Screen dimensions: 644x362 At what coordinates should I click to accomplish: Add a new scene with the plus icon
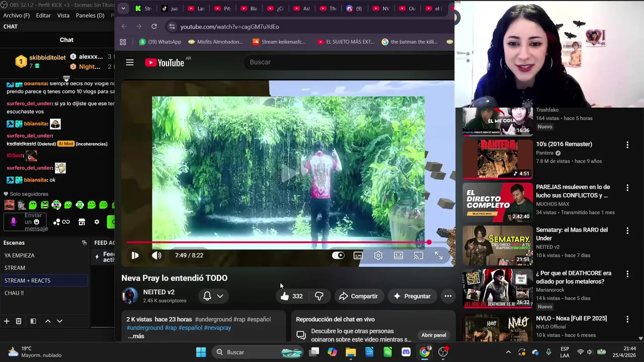tap(7, 321)
